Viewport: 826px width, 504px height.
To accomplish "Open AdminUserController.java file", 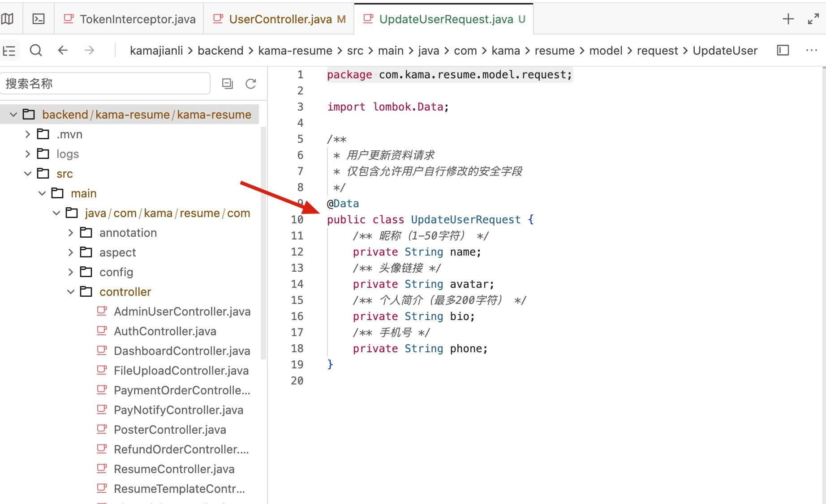I will click(182, 312).
